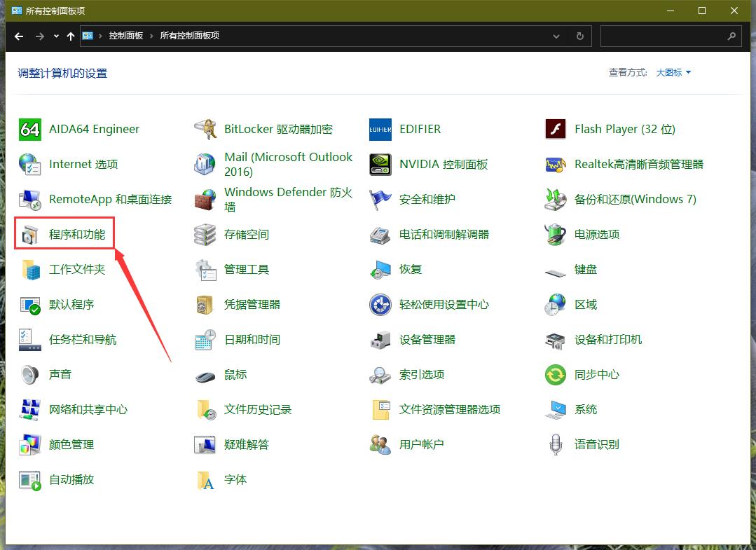The image size is (756, 550).
Task: Launch the NVIDIA 控制面板 icon
Action: [380, 165]
